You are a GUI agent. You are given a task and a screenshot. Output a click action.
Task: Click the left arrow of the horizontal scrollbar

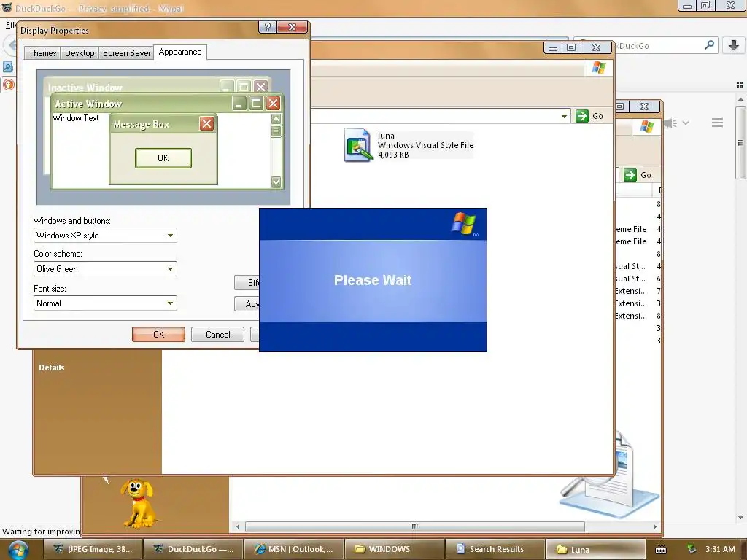pos(239,526)
